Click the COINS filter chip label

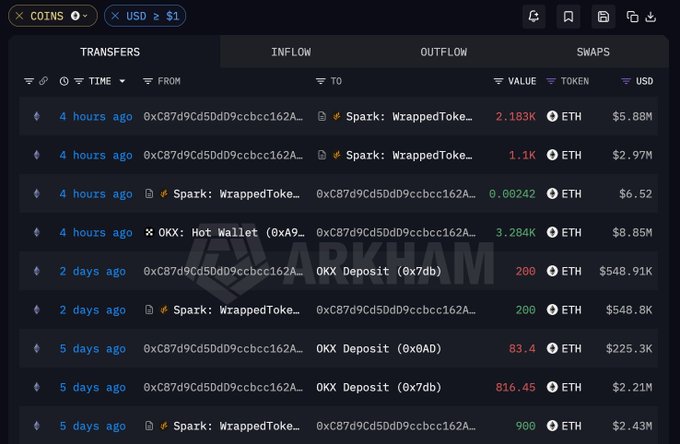[x=47, y=16]
